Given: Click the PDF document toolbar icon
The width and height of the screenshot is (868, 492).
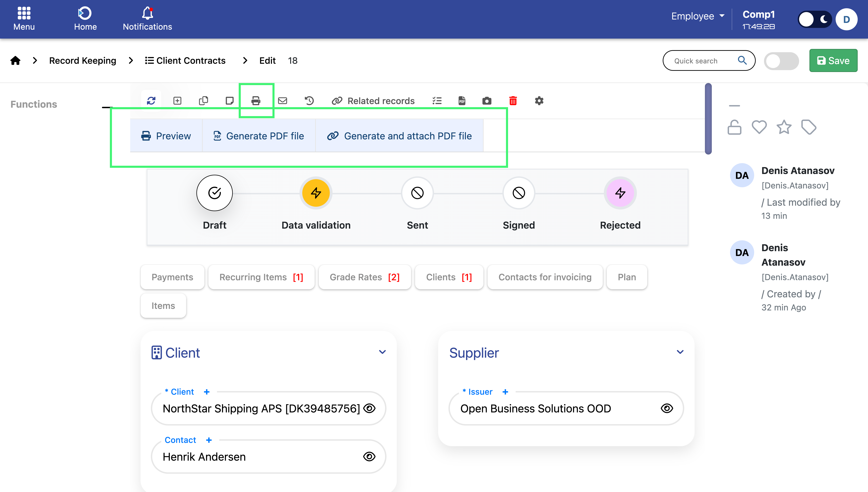Looking at the screenshot, I should coord(462,101).
